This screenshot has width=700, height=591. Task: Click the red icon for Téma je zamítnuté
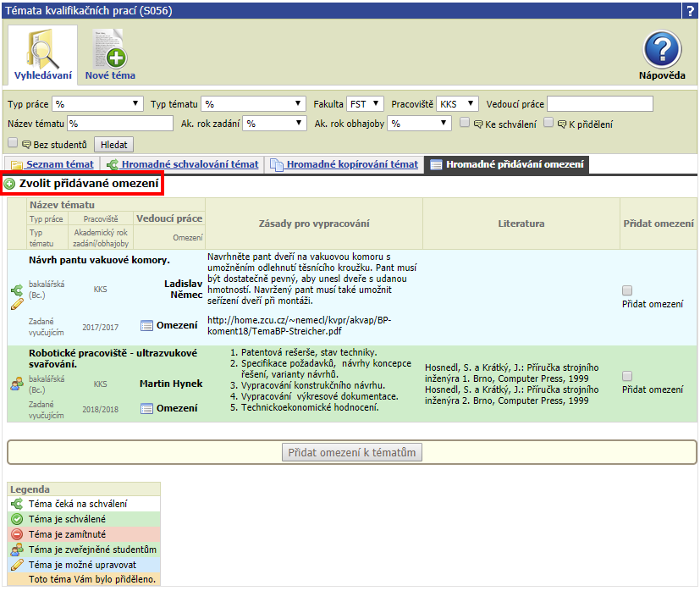(17, 534)
